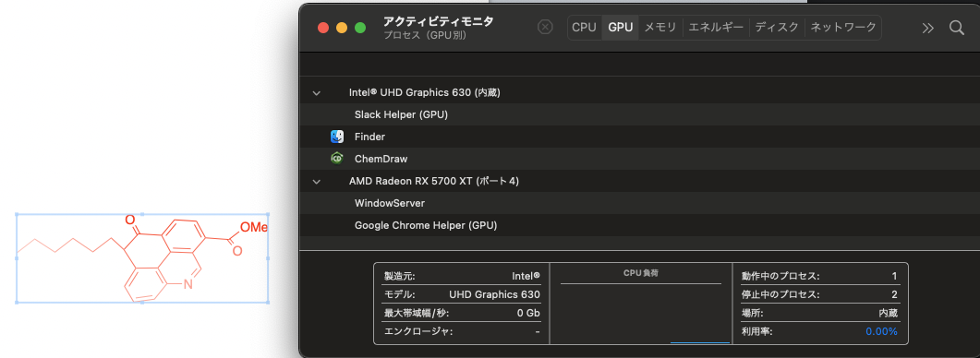
Task: Click the アクティビティモニタ window title
Action: 438,21
